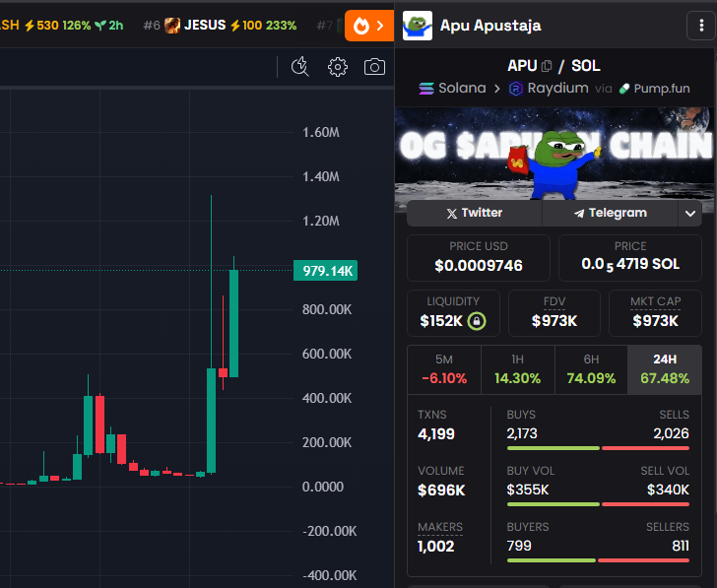Click the OG APU banner image
Screen dimensions: 717x588
click(554, 154)
